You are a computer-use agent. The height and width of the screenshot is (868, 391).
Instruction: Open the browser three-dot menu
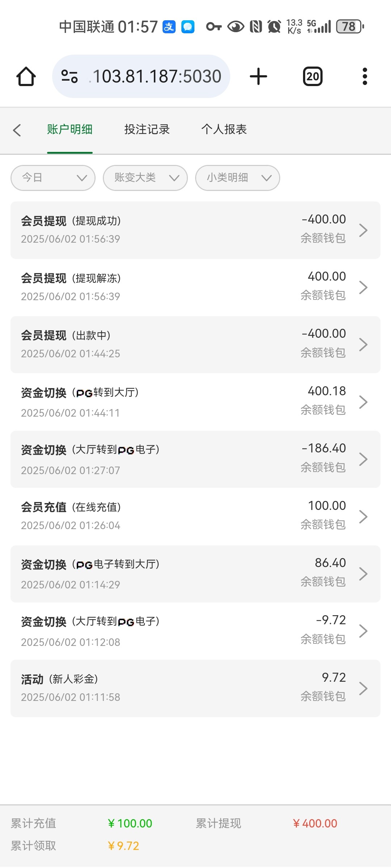[365, 76]
